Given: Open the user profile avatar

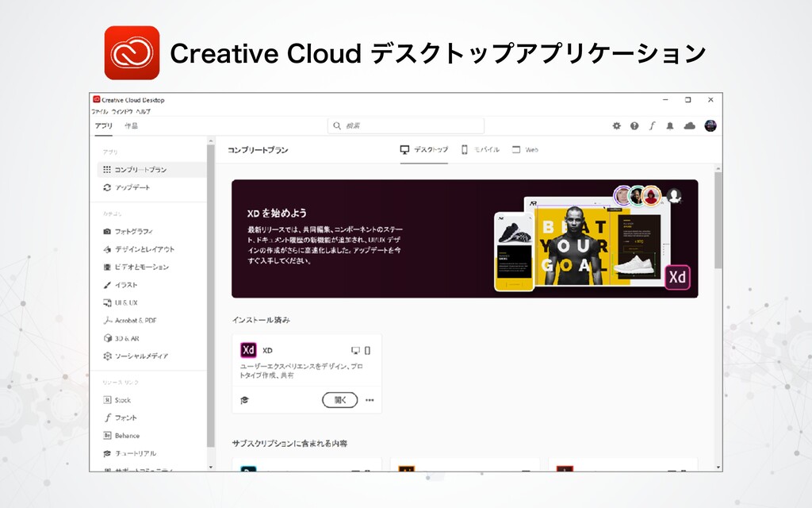Looking at the screenshot, I should (x=710, y=125).
